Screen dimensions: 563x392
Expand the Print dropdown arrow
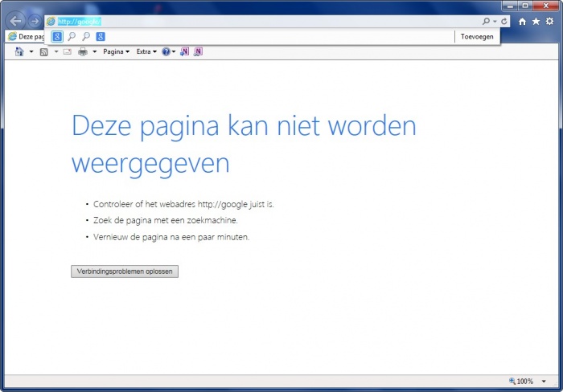click(x=94, y=51)
